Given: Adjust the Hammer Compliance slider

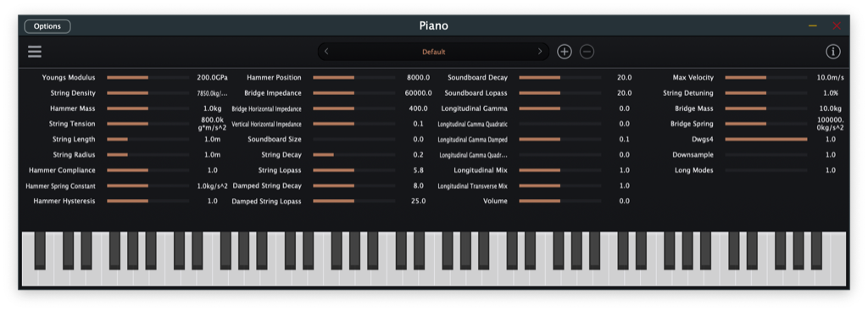Looking at the screenshot, I should click(147, 170).
